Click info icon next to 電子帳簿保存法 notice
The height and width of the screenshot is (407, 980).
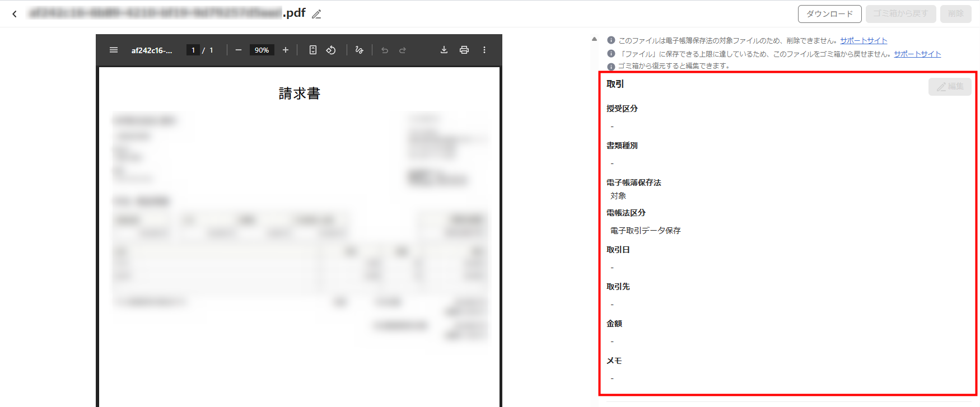[611, 40]
